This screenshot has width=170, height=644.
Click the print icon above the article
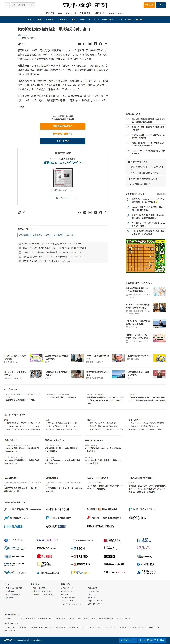pyautogui.click(x=79, y=44)
